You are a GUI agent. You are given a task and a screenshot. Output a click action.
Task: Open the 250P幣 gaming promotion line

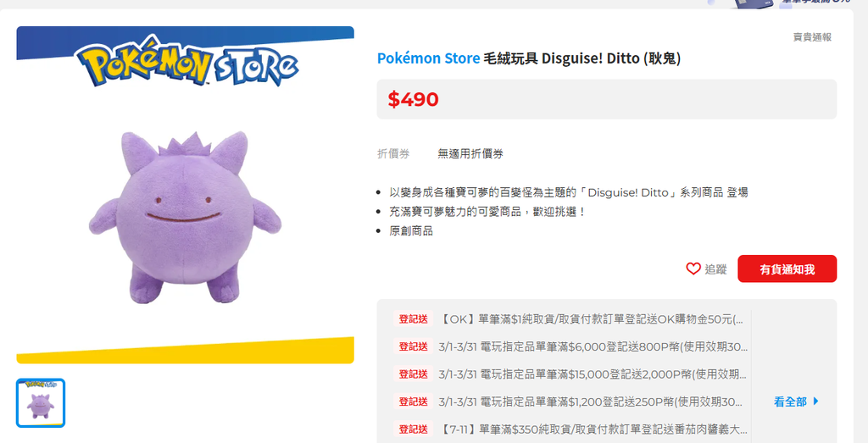593,401
